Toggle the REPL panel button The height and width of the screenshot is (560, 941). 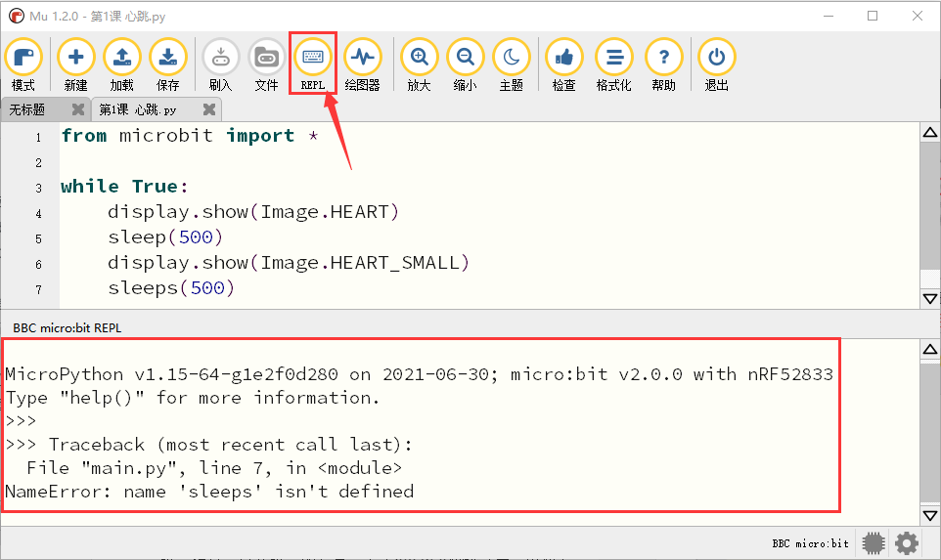313,65
